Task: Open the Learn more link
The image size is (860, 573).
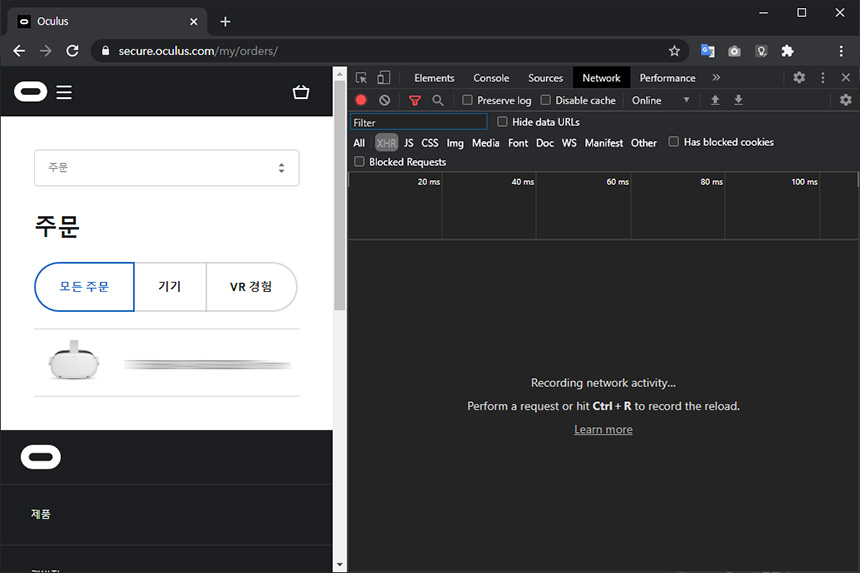Action: coord(603,429)
